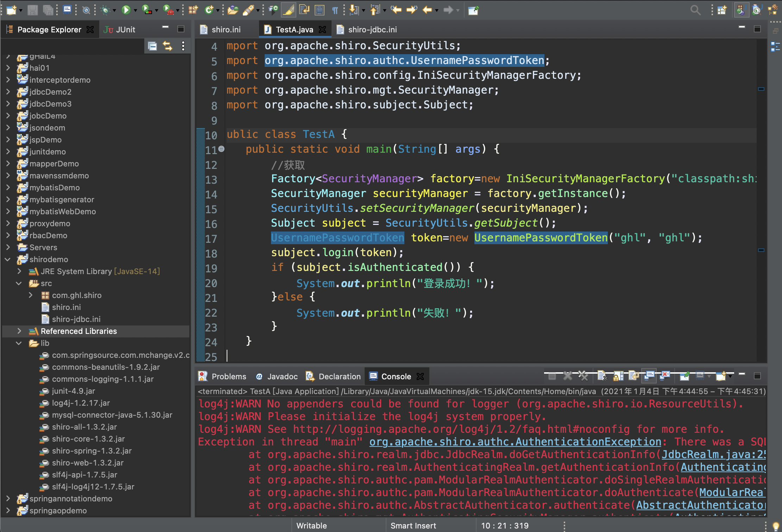
Task: Click the Save icon in main toolbar
Action: point(32,10)
